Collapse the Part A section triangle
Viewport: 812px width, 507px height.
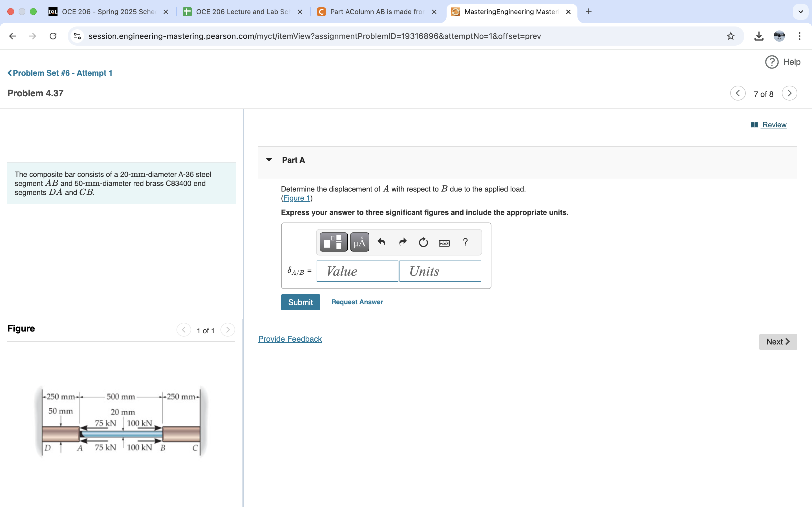[x=269, y=160]
